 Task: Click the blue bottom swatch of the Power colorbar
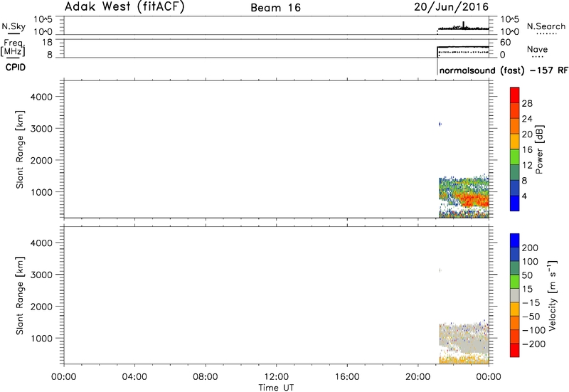pos(514,203)
